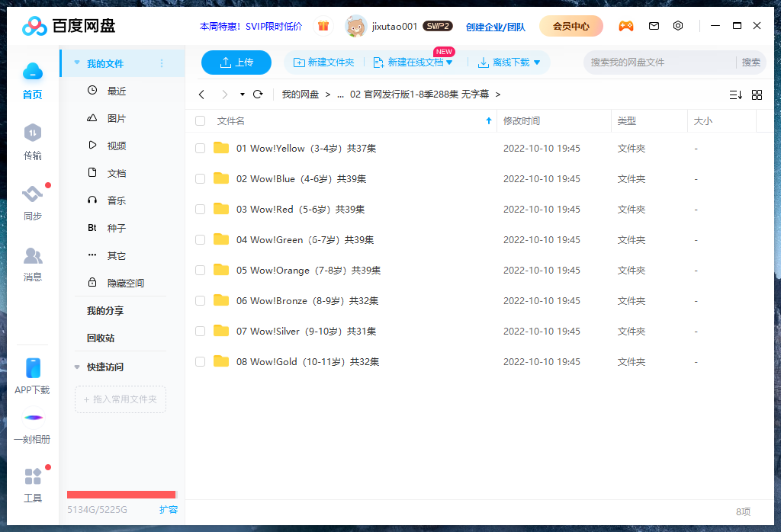This screenshot has width=781, height=532.
Task: Open the sort order icon
Action: [x=736, y=95]
